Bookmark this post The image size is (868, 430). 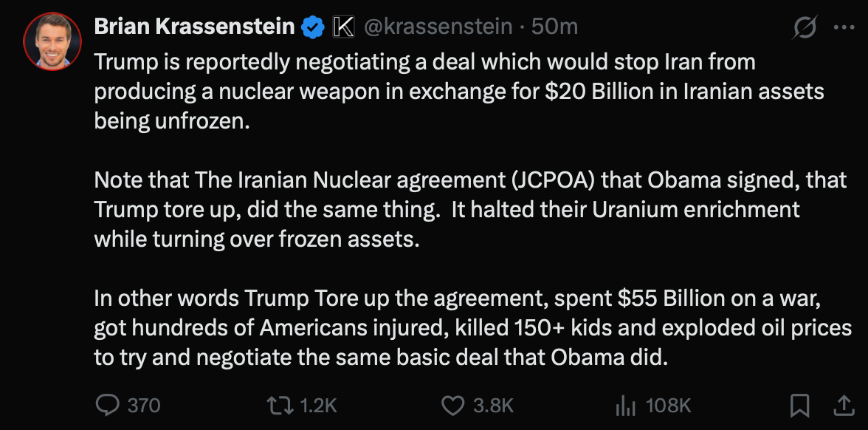click(799, 405)
